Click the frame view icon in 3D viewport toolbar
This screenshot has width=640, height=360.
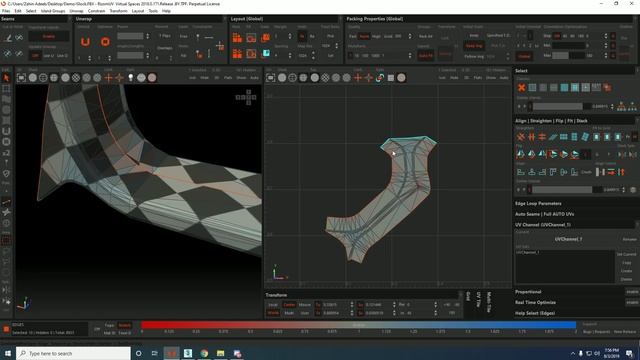pyautogui.click(x=22, y=78)
